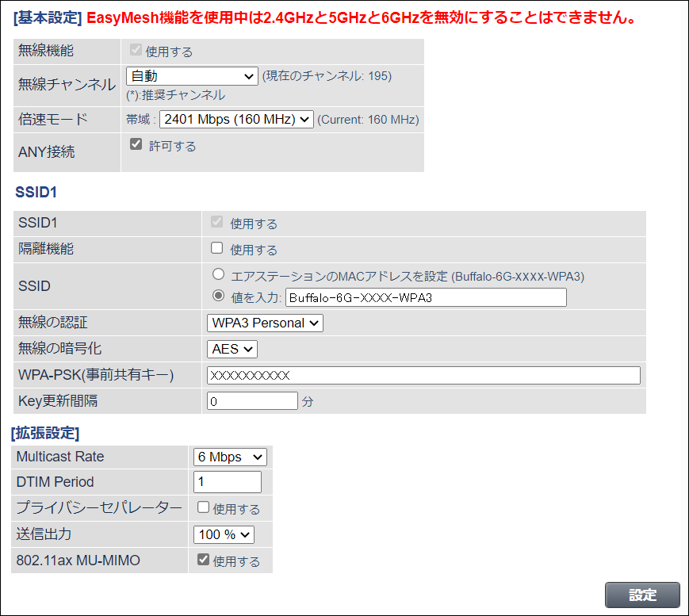The width and height of the screenshot is (689, 616).
Task: Select the 値を入力 radio button
Action: pyautogui.click(x=218, y=297)
